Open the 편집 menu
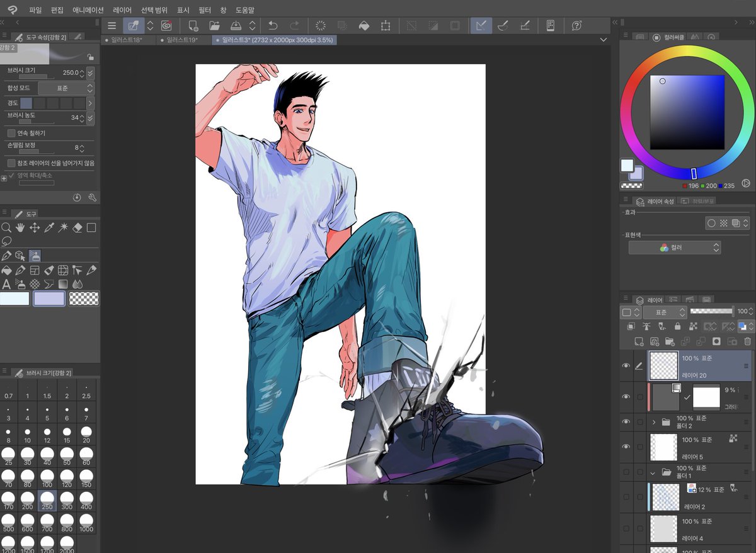The height and width of the screenshot is (553, 756). tap(57, 10)
